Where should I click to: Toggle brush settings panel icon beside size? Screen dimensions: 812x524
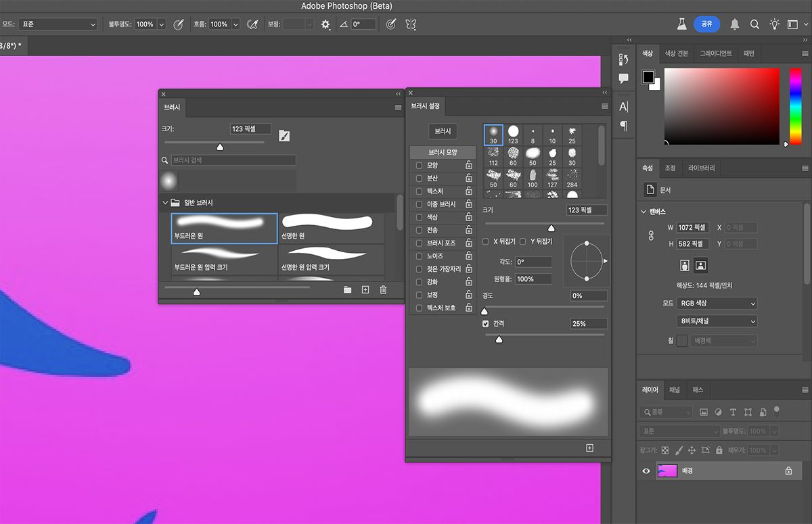point(284,136)
